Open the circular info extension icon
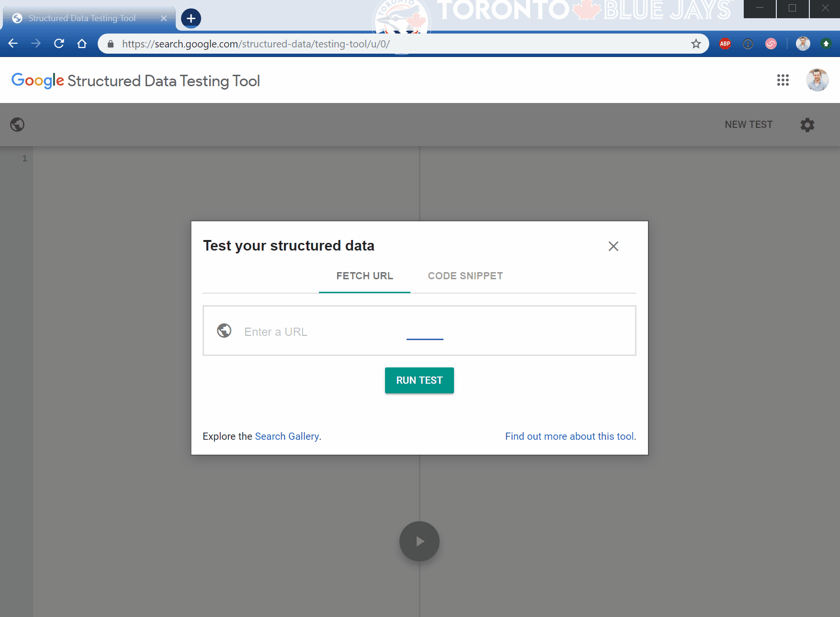 click(748, 44)
